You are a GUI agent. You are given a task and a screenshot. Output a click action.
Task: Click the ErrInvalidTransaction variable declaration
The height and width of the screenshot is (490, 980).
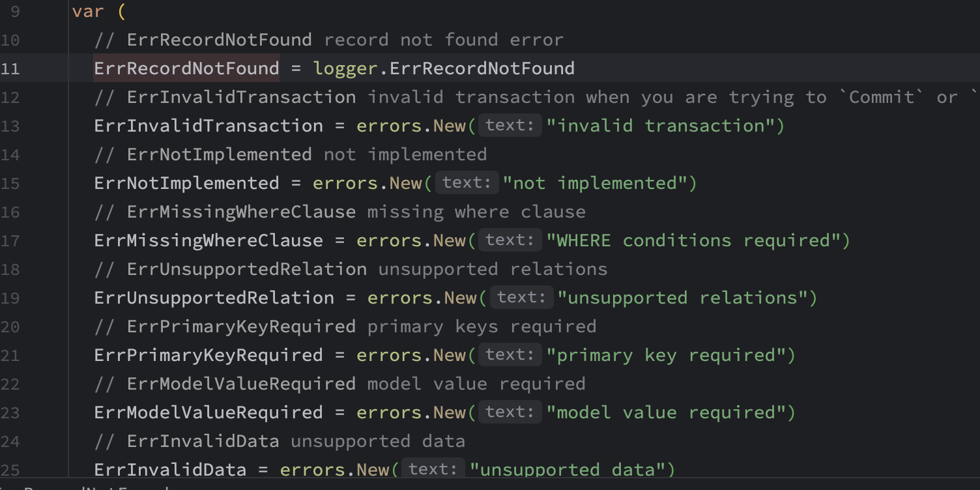pyautogui.click(x=209, y=126)
